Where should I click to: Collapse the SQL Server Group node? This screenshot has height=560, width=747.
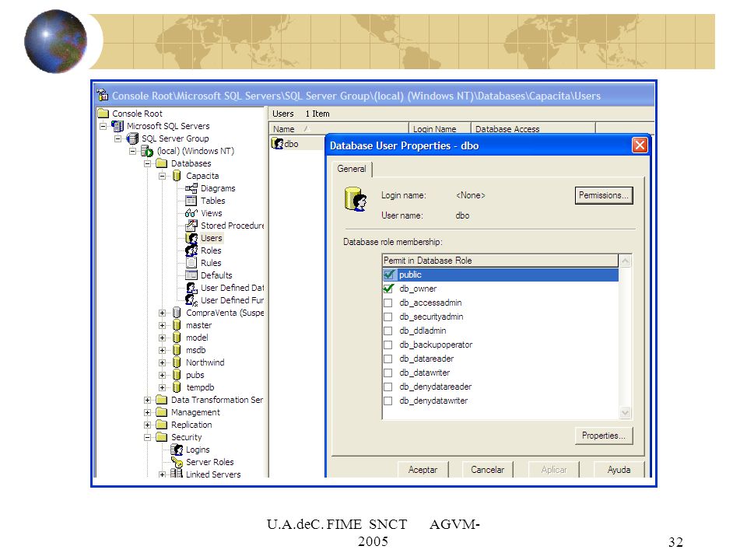tap(117, 138)
